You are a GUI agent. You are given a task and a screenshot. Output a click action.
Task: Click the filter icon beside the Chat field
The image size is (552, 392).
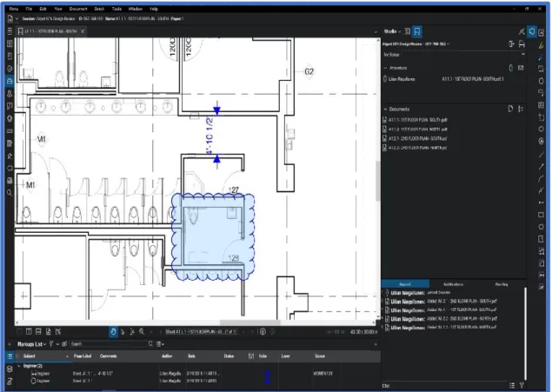pyautogui.click(x=522, y=386)
